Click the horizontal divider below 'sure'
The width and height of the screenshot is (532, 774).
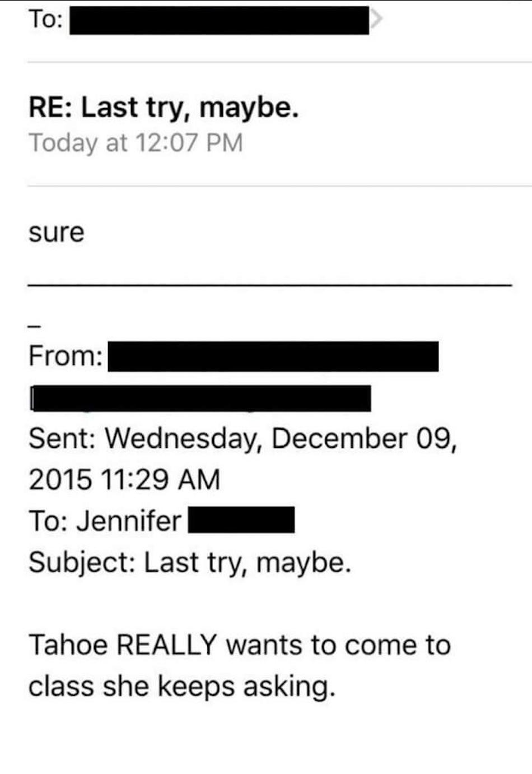pyautogui.click(x=270, y=286)
